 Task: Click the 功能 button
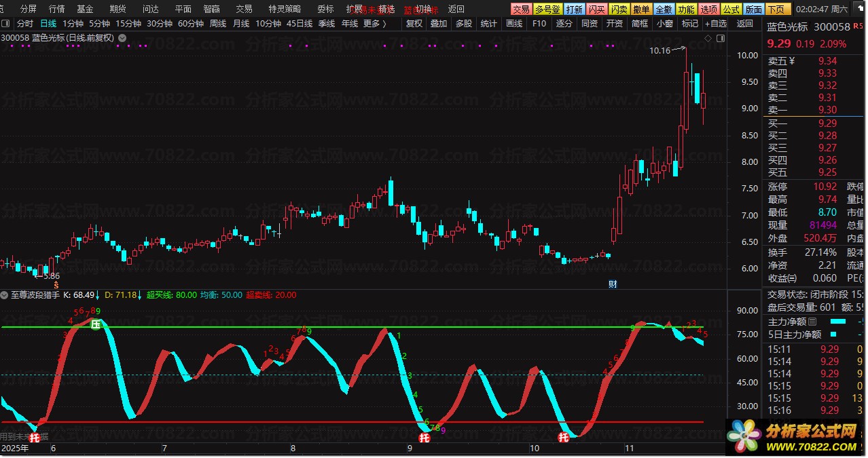coord(686,9)
